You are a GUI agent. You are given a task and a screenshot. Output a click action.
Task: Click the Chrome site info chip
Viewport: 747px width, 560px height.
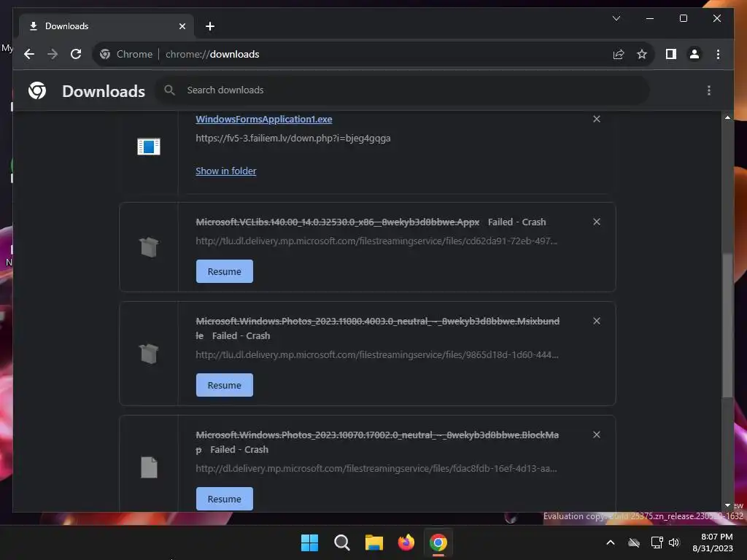click(x=125, y=54)
